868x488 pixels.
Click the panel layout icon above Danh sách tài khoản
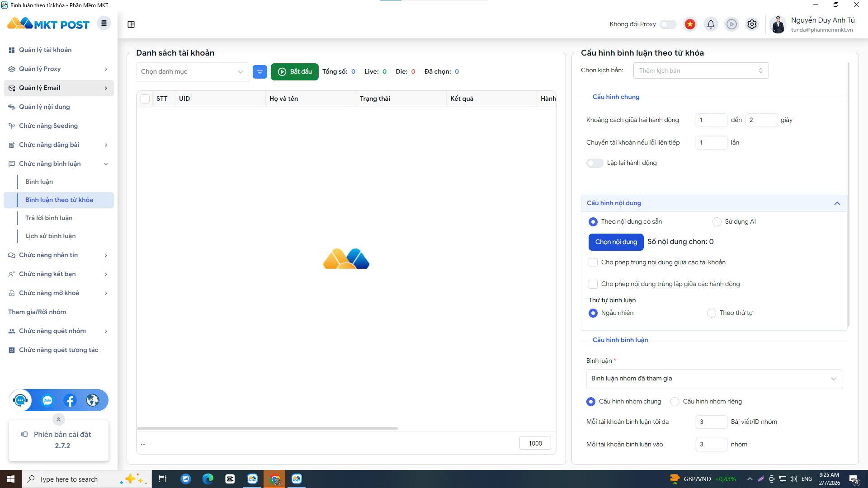[x=132, y=24]
